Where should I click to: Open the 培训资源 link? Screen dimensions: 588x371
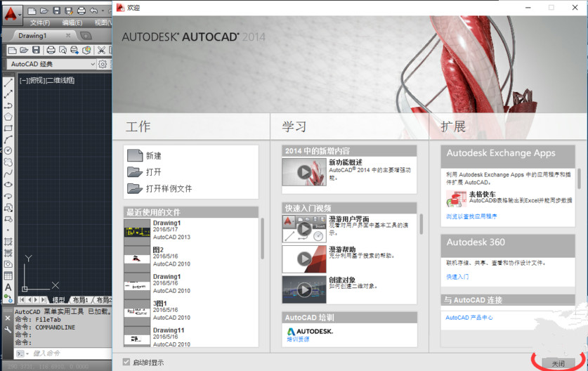[x=298, y=339]
